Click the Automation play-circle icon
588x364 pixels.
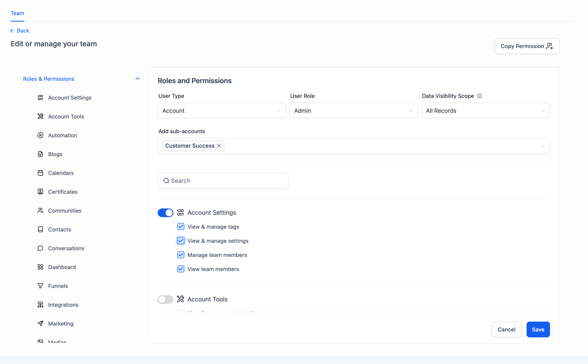tap(40, 135)
